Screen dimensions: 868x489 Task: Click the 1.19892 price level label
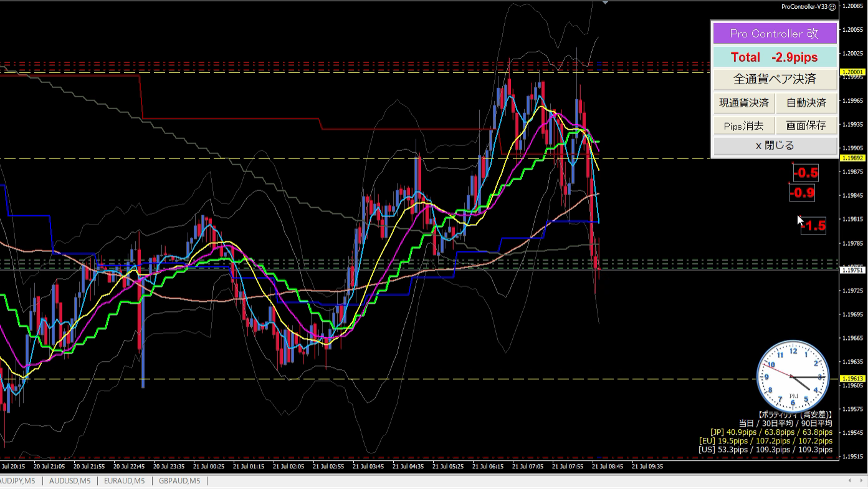point(853,158)
